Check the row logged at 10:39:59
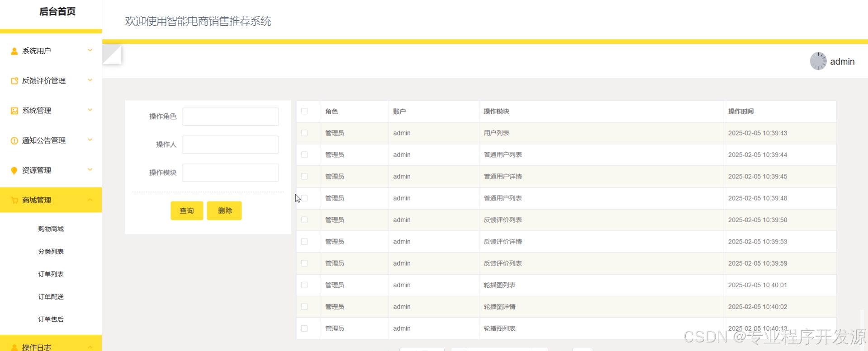This screenshot has width=868, height=351. [304, 263]
